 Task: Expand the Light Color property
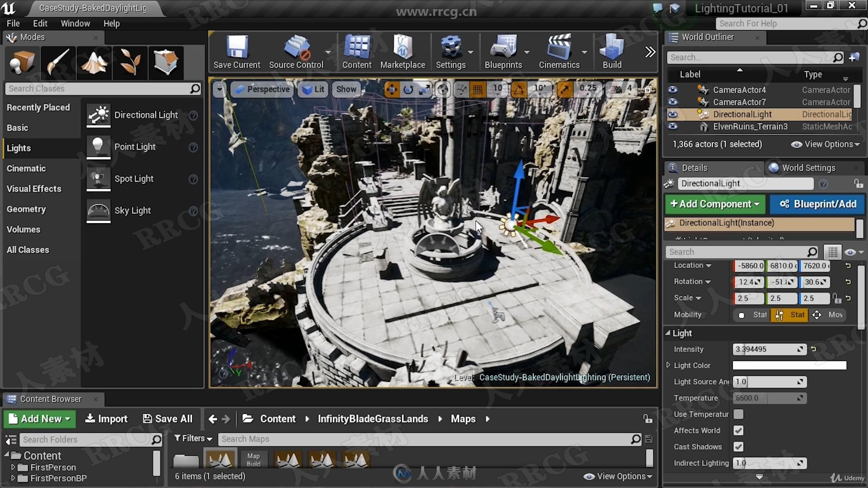[668, 365]
